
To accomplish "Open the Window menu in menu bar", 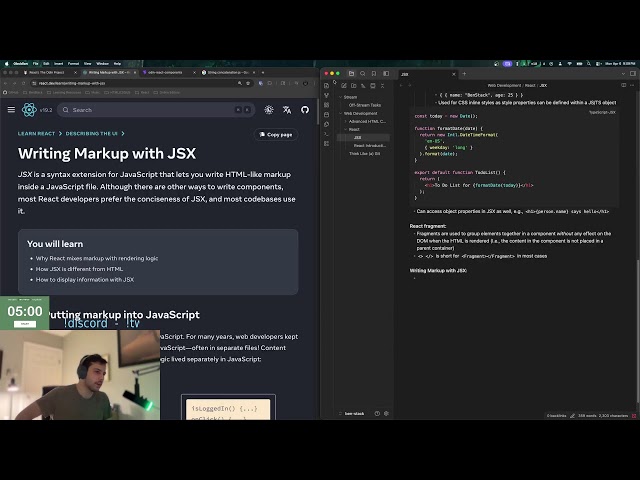I will [x=102, y=64].
